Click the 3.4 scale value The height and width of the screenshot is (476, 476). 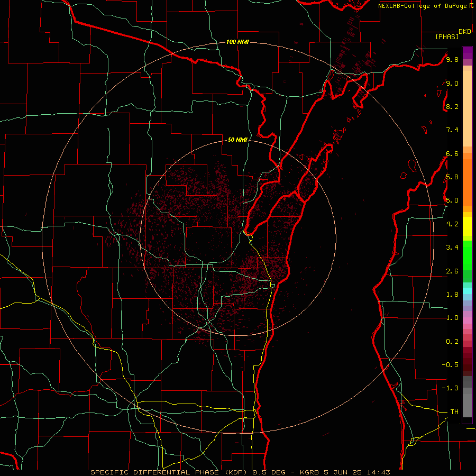click(452, 248)
